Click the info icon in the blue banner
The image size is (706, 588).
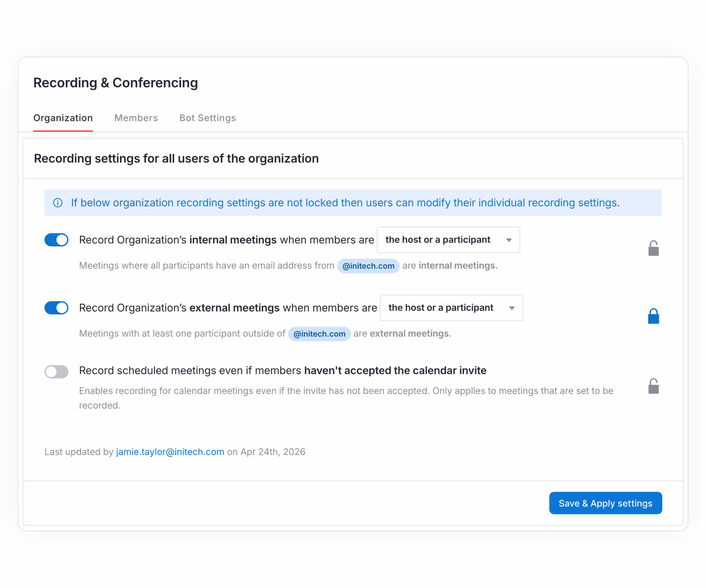(58, 203)
